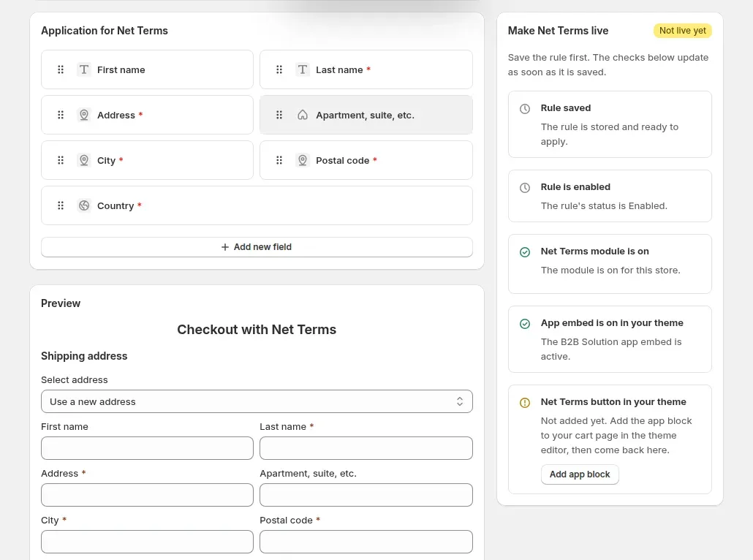Select the Country field card
This screenshot has width=753, height=560.
click(257, 205)
